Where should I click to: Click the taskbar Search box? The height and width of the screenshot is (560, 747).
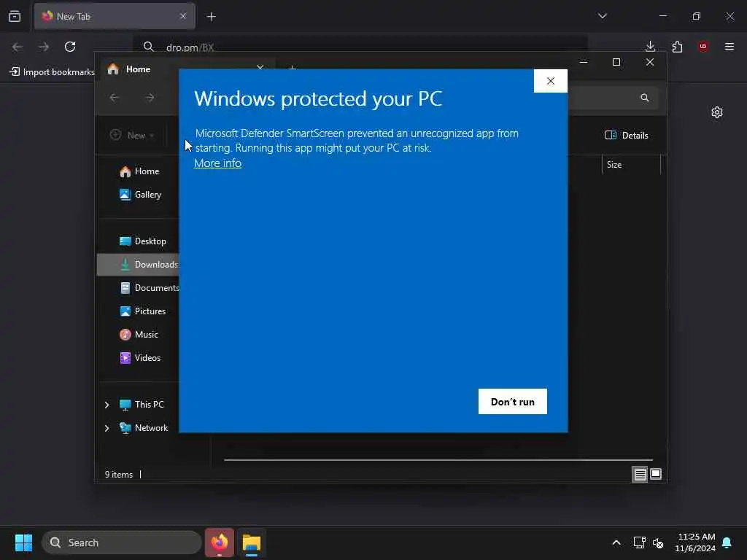coord(122,542)
